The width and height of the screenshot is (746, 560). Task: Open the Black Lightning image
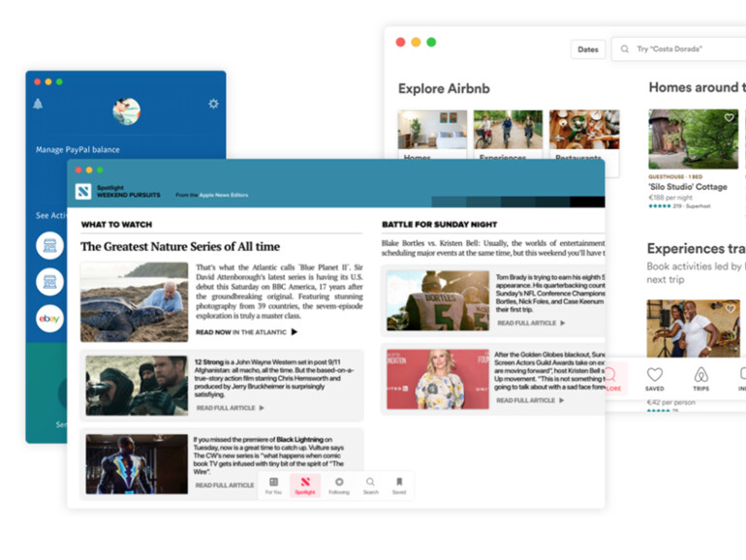click(x=137, y=464)
